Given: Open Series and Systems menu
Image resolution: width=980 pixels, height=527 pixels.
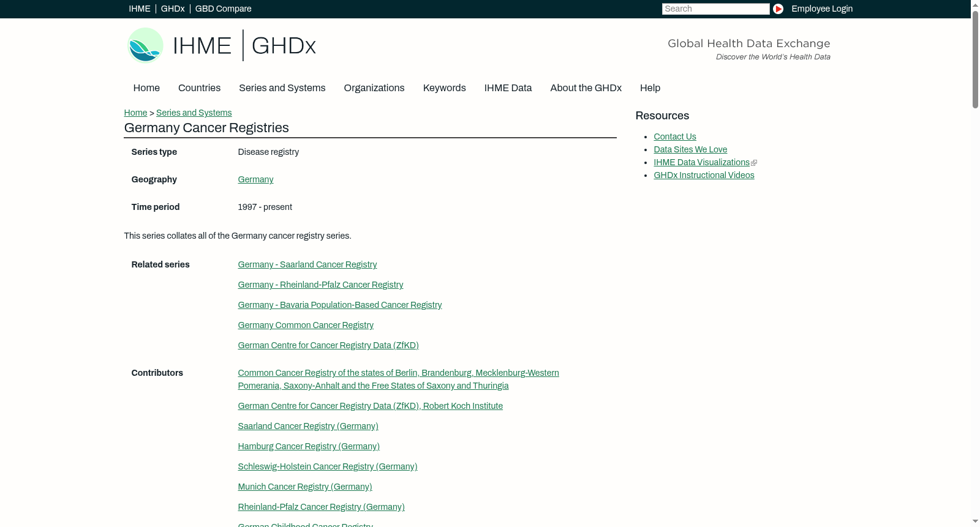Looking at the screenshot, I should 282,88.
